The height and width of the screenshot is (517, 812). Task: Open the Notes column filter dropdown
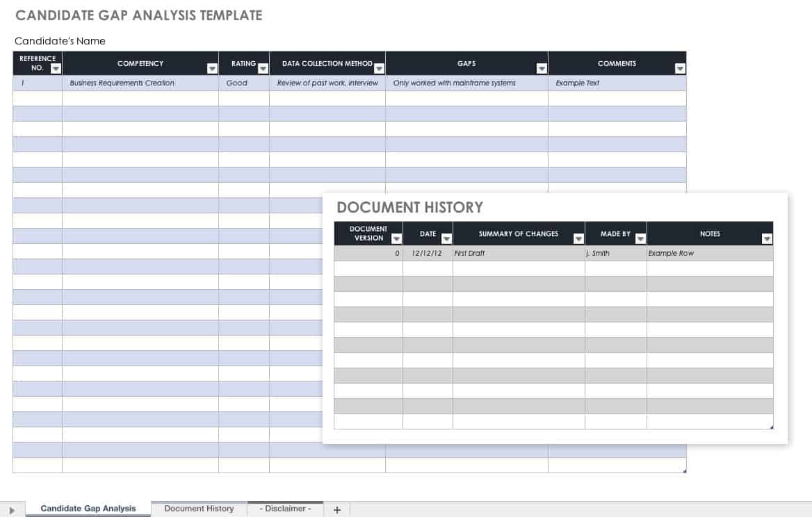pyautogui.click(x=767, y=239)
